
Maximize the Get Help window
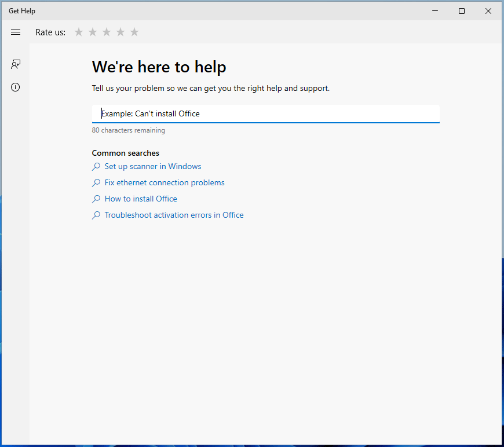[x=462, y=11]
